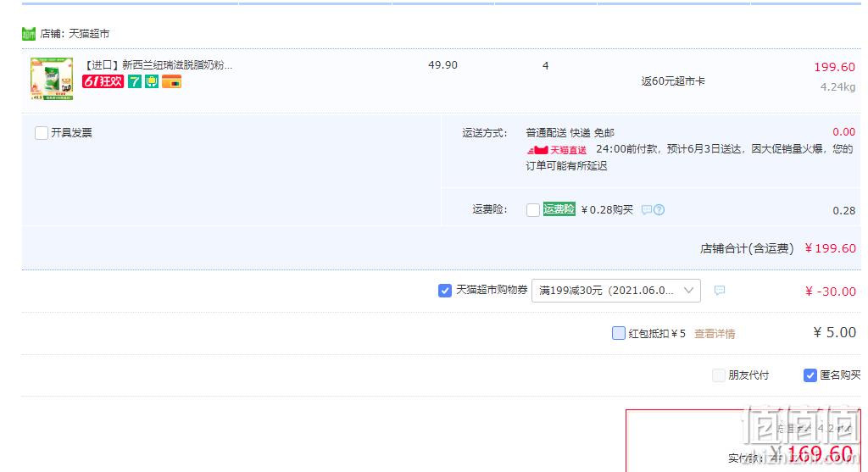The image size is (868, 472).
Task: Click the orange card badge icon
Action: pyautogui.click(x=171, y=82)
